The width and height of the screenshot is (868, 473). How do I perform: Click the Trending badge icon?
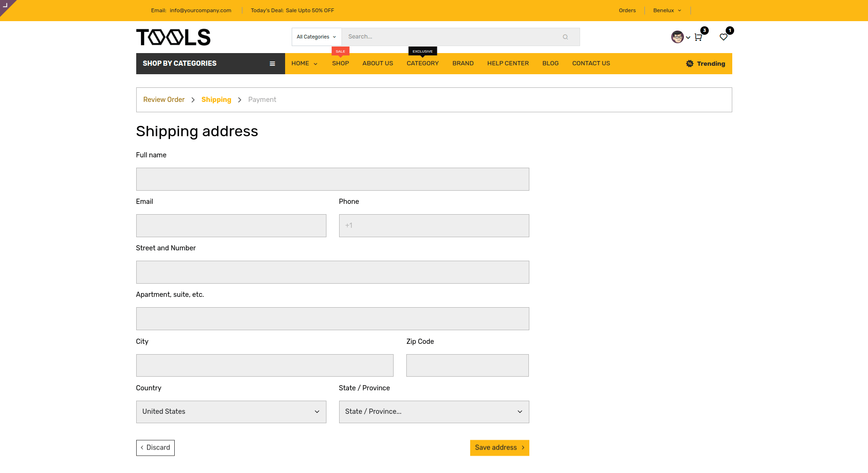click(690, 64)
